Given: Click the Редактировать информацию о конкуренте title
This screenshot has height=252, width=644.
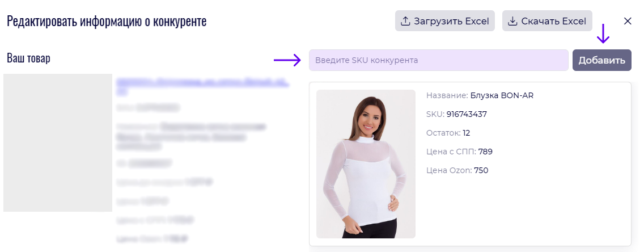Looking at the screenshot, I should (x=107, y=21).
